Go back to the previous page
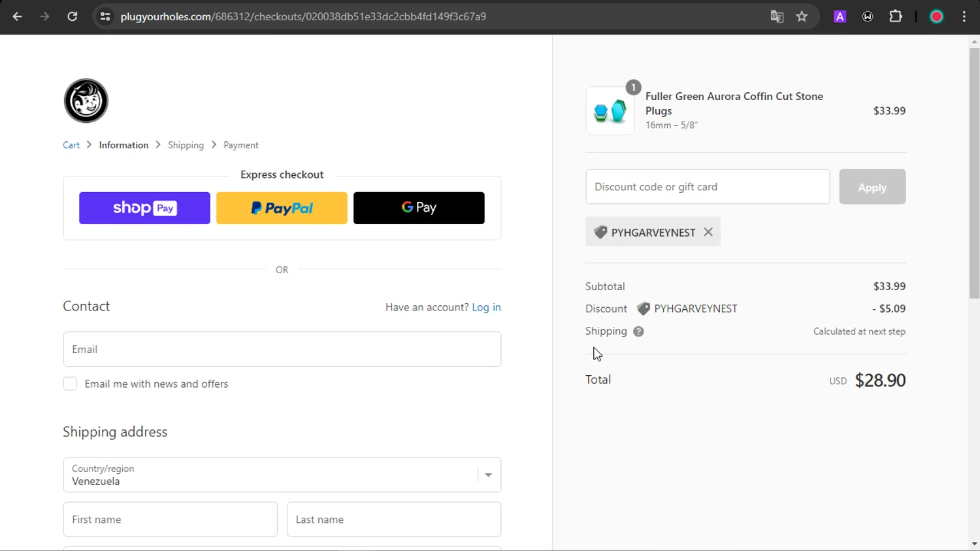This screenshot has height=551, width=980. (x=17, y=16)
